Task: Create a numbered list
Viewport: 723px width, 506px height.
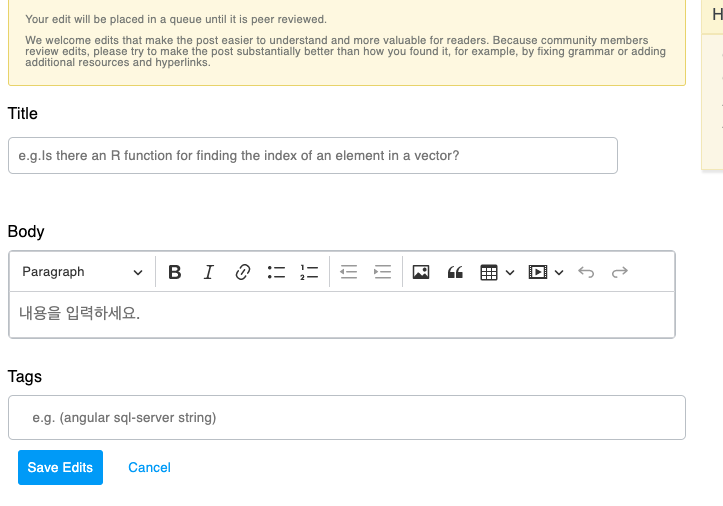Action: (309, 272)
